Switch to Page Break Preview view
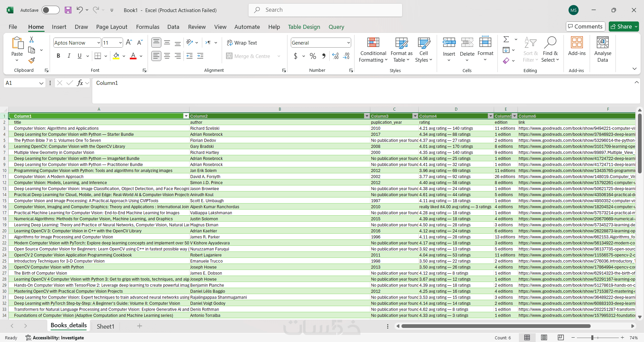The width and height of the screenshot is (644, 342). (x=560, y=337)
